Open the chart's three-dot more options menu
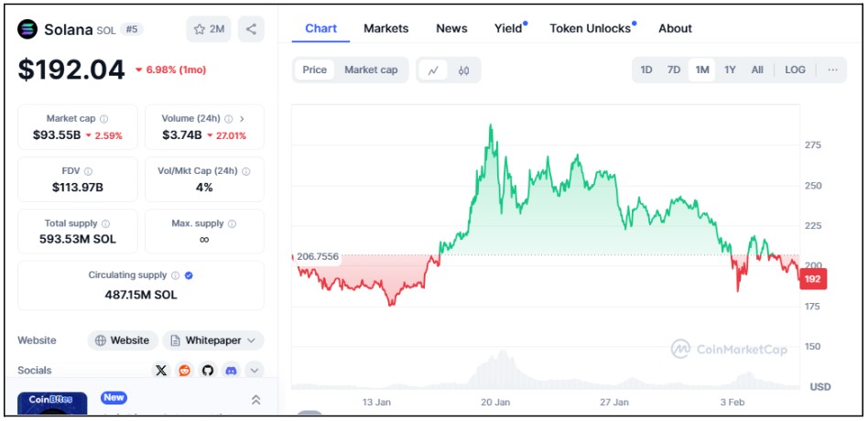 832,70
